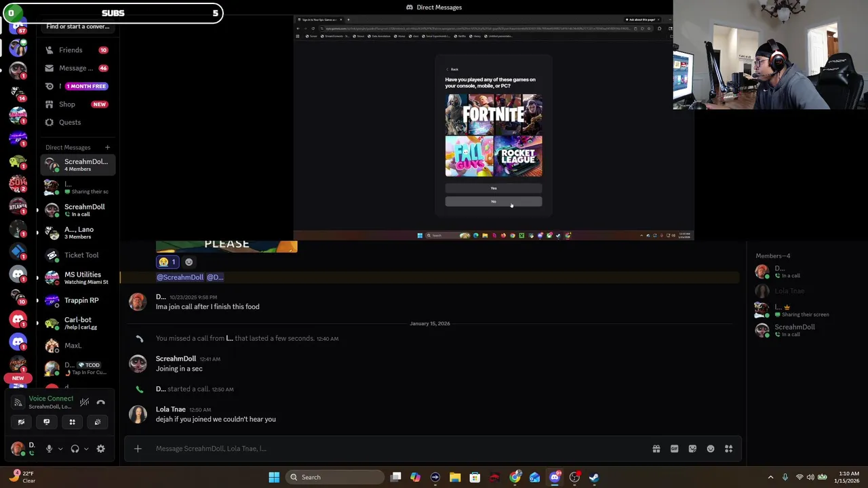Show hidden system tray icons
The width and height of the screenshot is (868, 488).
(770, 477)
